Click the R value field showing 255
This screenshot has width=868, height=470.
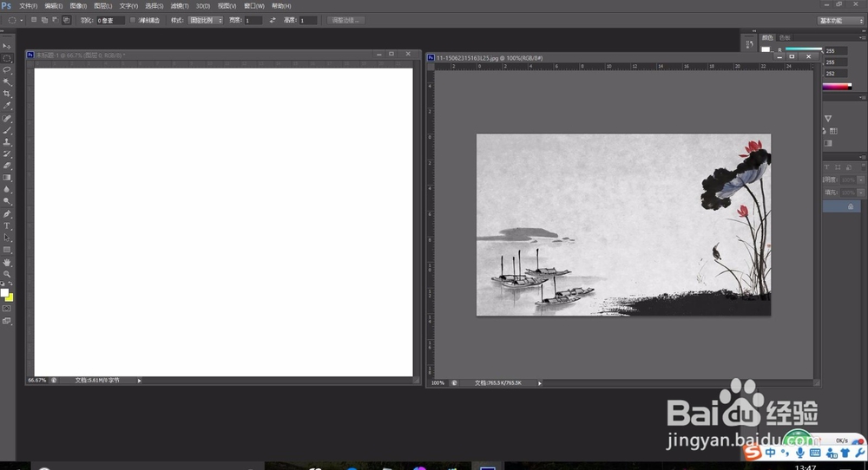(x=836, y=51)
